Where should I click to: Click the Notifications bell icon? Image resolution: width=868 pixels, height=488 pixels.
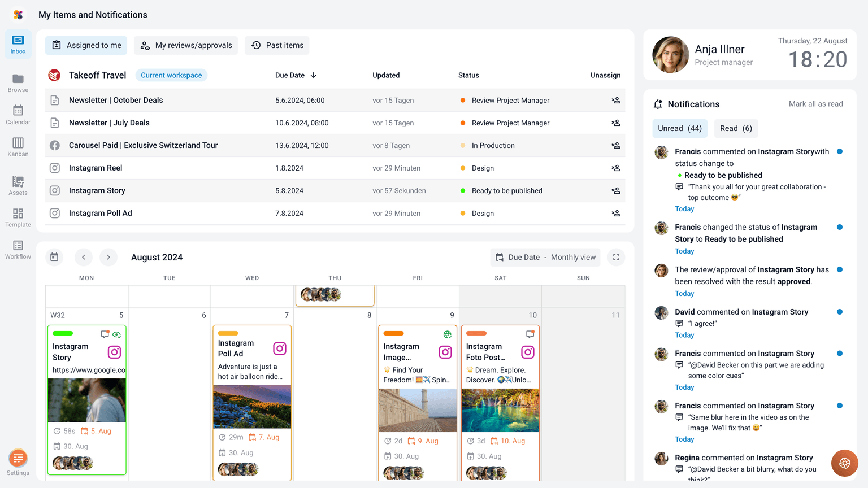click(658, 104)
